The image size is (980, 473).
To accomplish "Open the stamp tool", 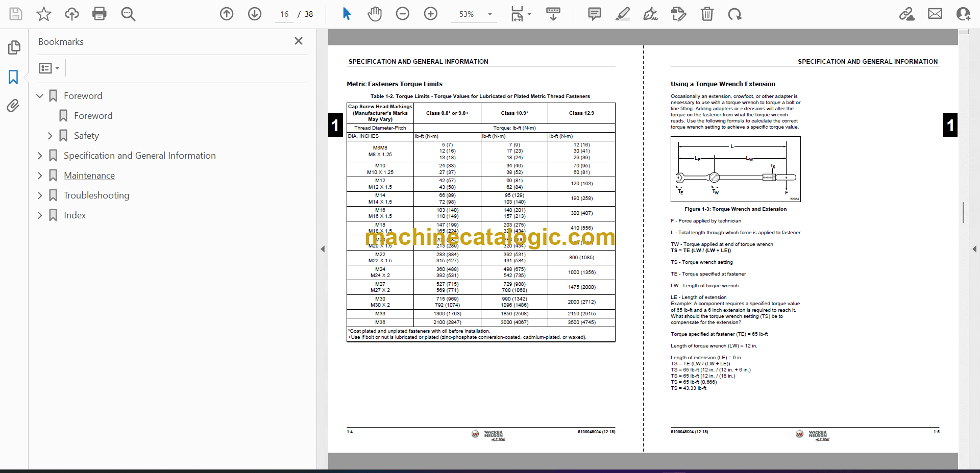I will tap(679, 14).
